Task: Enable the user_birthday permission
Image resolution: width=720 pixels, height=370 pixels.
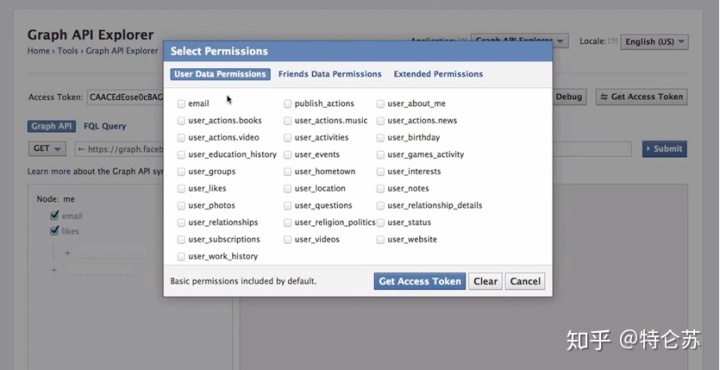Action: click(x=380, y=138)
